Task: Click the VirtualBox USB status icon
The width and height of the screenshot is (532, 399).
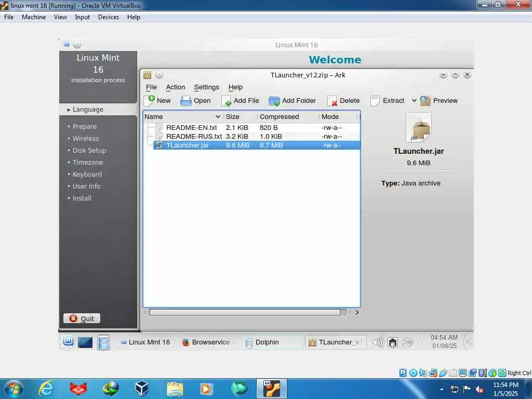Action: 443,373
